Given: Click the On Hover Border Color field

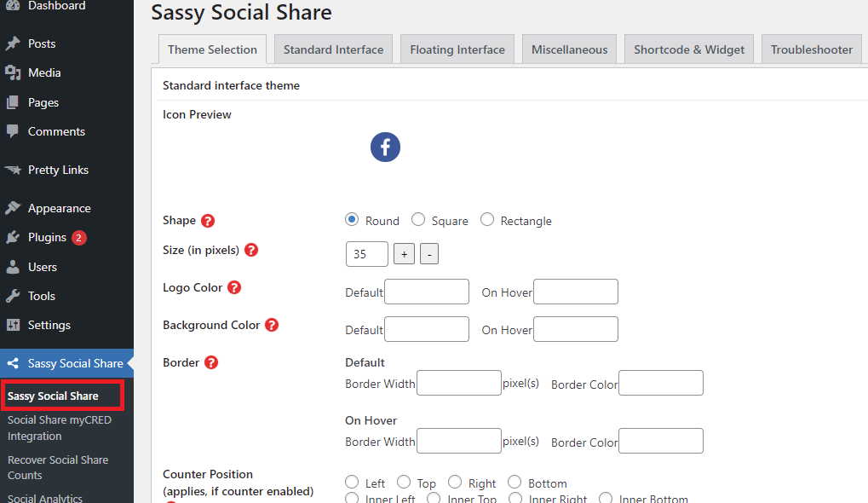Looking at the screenshot, I should click(x=661, y=441).
